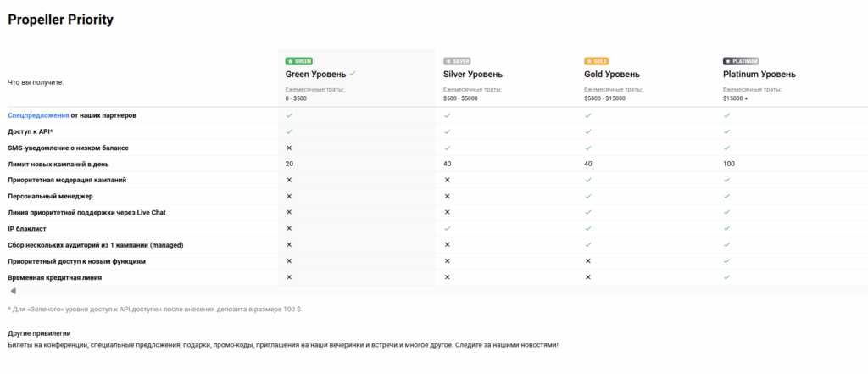868x374 pixels.
Task: Click the Персональный менеджер row label
Action: point(50,196)
